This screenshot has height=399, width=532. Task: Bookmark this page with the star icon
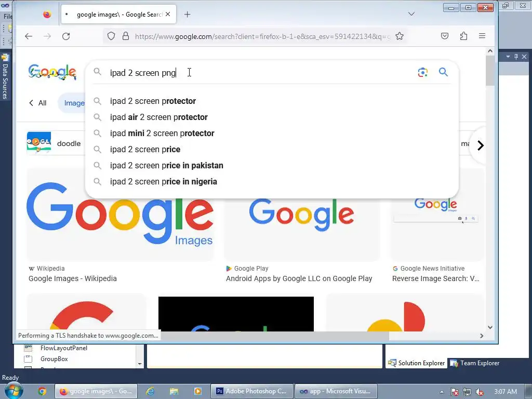[x=400, y=36]
